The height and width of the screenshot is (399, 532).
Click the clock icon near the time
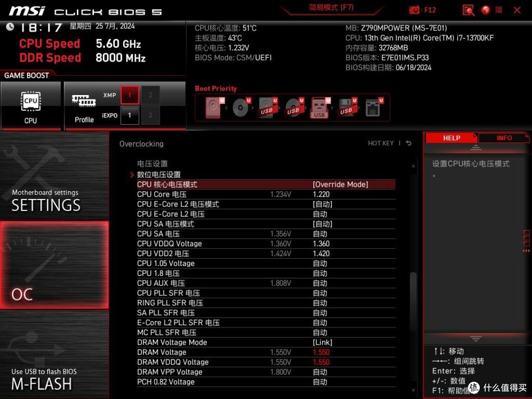10,27
